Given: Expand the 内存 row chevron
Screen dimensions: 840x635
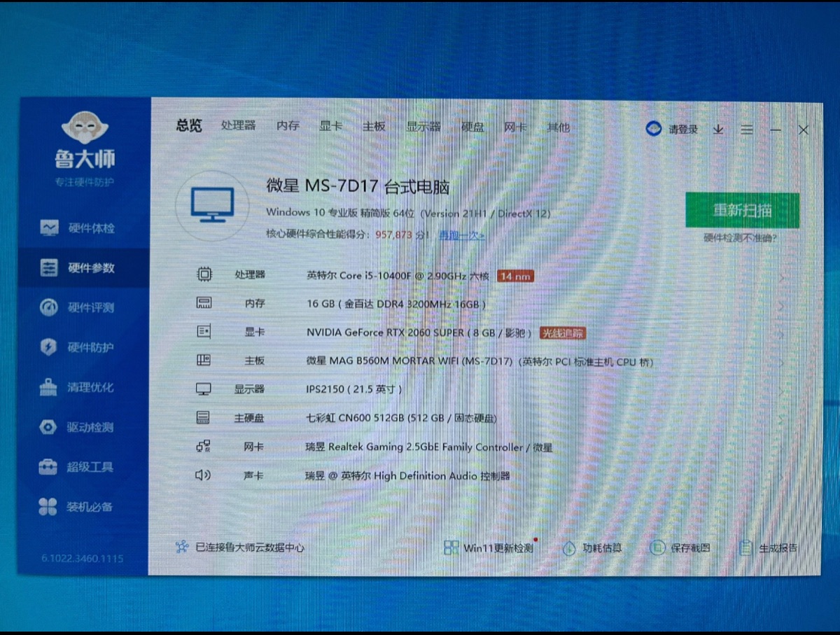Looking at the screenshot, I should [x=781, y=306].
